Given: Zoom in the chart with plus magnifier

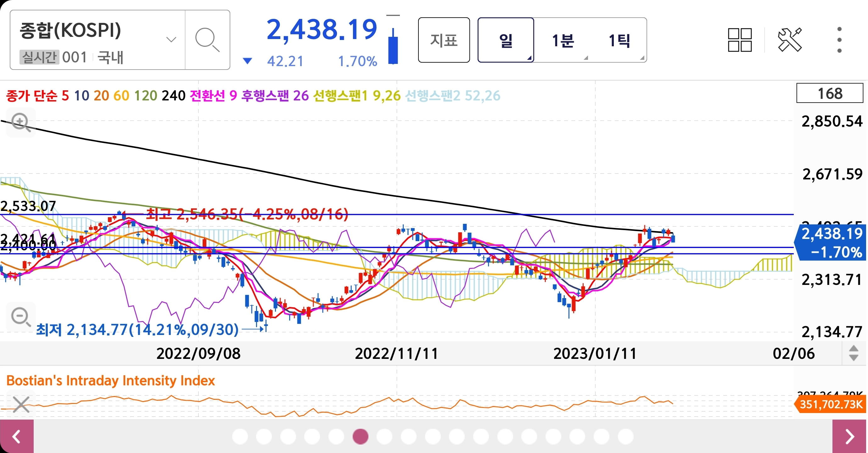Looking at the screenshot, I should click(21, 122).
